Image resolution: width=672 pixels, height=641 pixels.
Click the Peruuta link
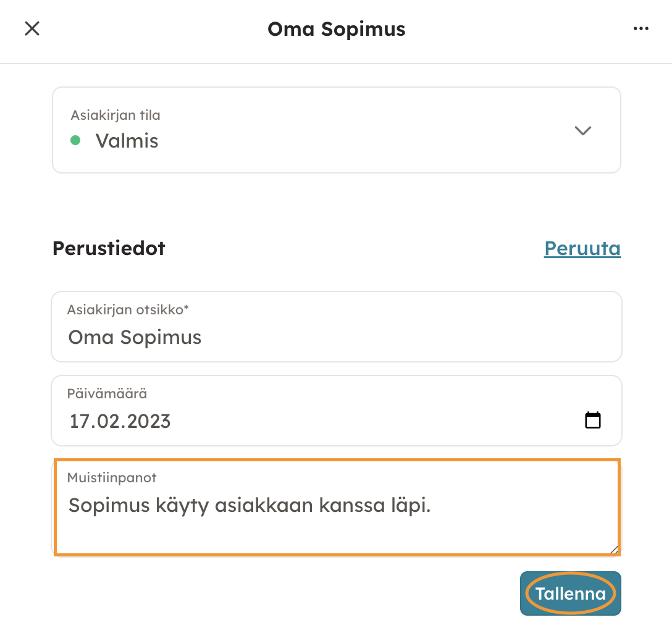point(582,248)
